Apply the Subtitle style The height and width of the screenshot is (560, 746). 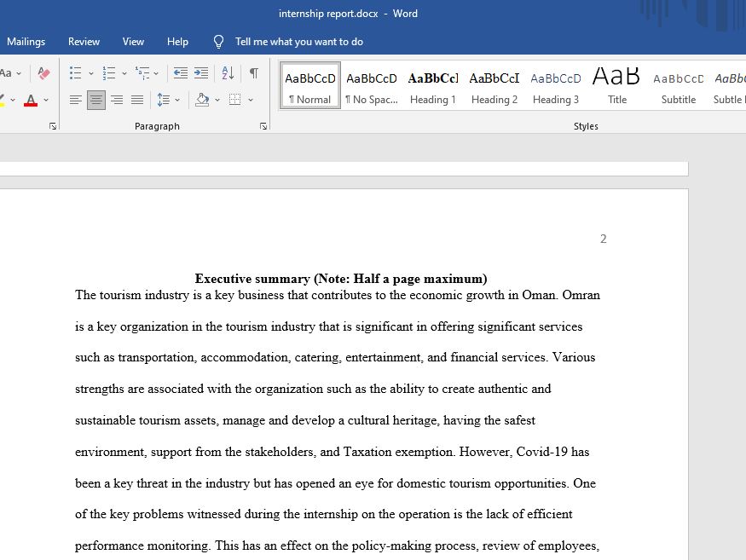tap(679, 85)
